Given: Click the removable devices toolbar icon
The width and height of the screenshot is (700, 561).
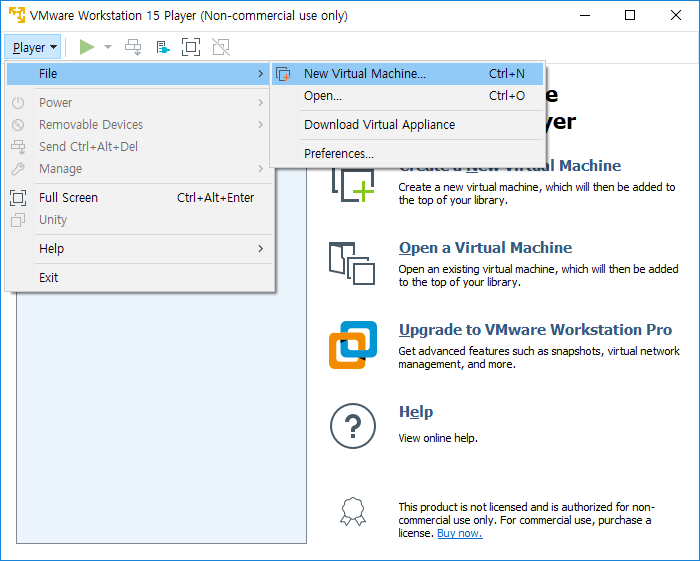Looking at the screenshot, I should point(163,47).
